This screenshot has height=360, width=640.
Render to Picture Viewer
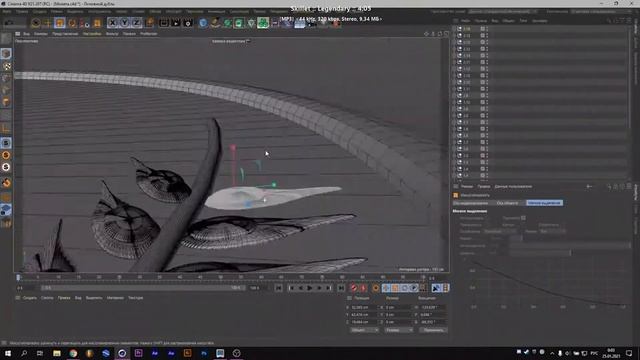pos(176,23)
